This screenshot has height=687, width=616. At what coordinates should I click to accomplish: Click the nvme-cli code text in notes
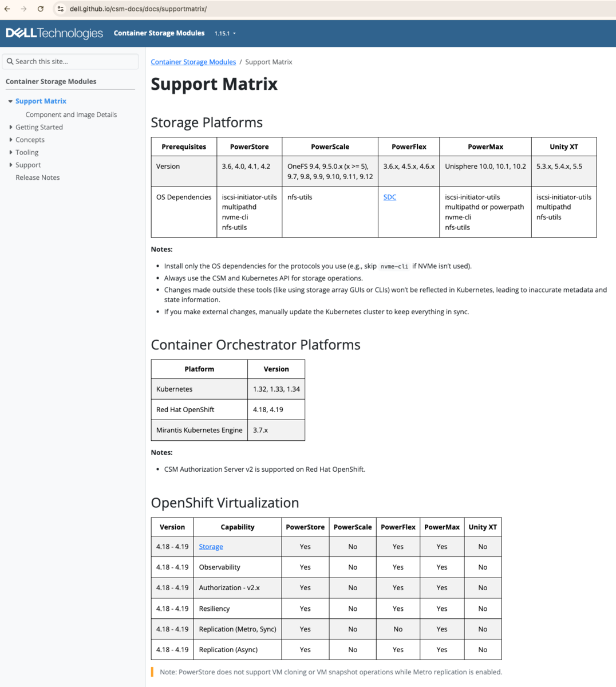pos(394,266)
